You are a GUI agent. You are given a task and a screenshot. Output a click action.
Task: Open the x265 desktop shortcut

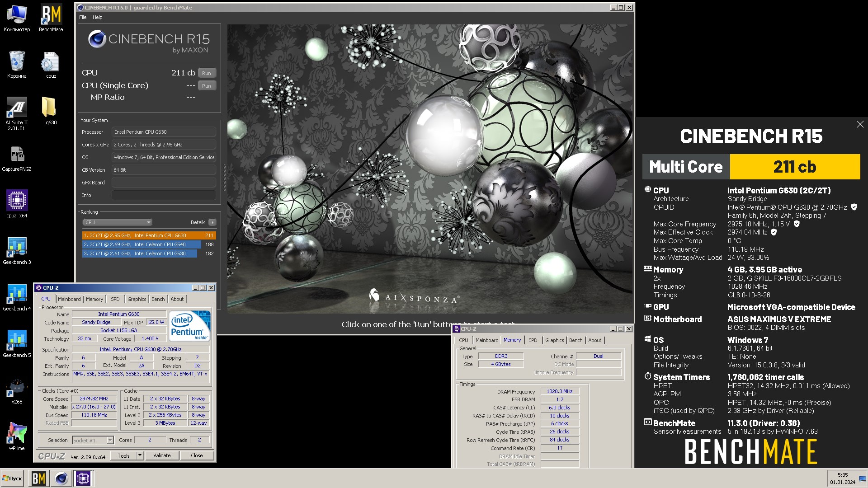17,390
